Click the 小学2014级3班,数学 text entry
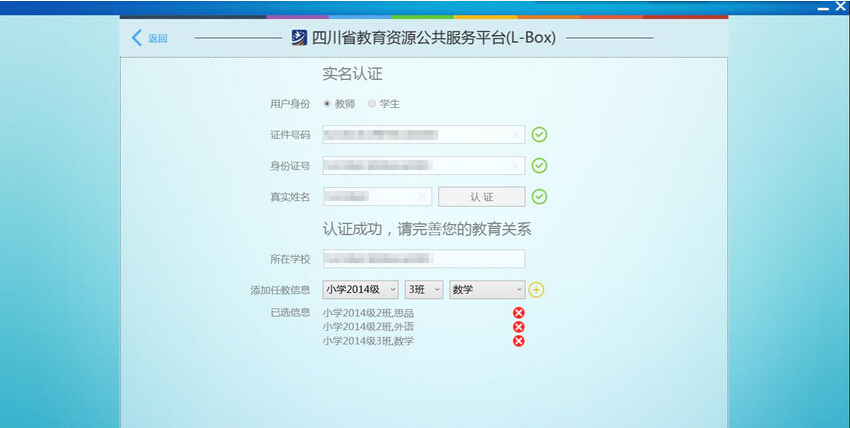The width and height of the screenshot is (850, 428). [x=368, y=341]
